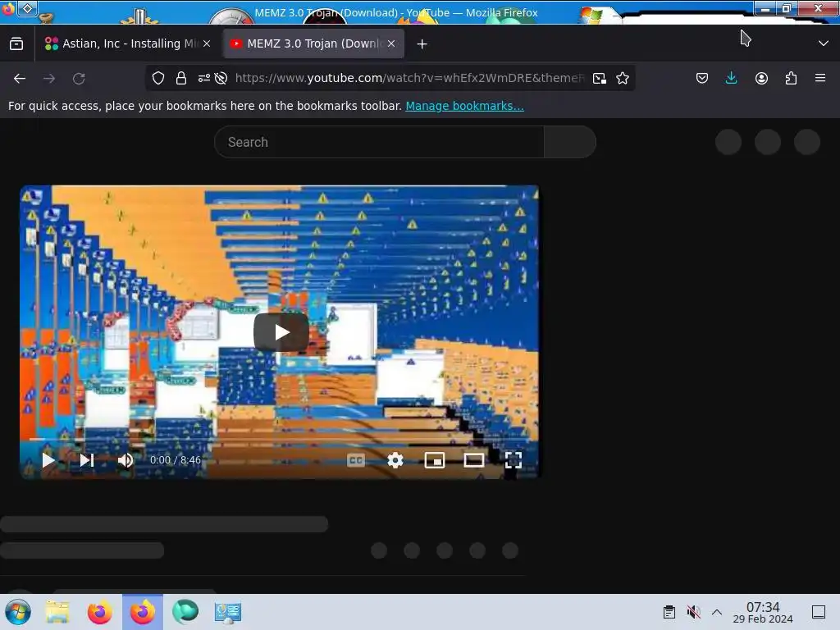Viewport: 840px width, 630px height.
Task: Open the system settings taskbar icon
Action: click(x=228, y=612)
